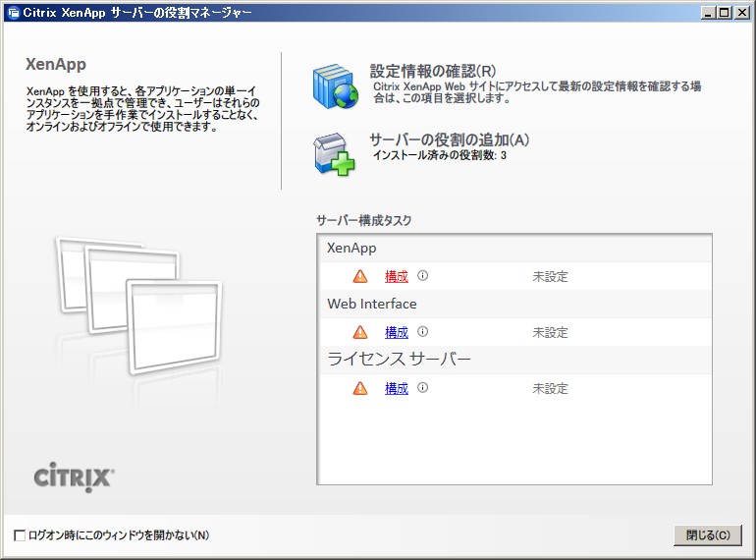The width and height of the screenshot is (756, 560).
Task: Click the Citrix logo at bottom left
Action: [75, 477]
